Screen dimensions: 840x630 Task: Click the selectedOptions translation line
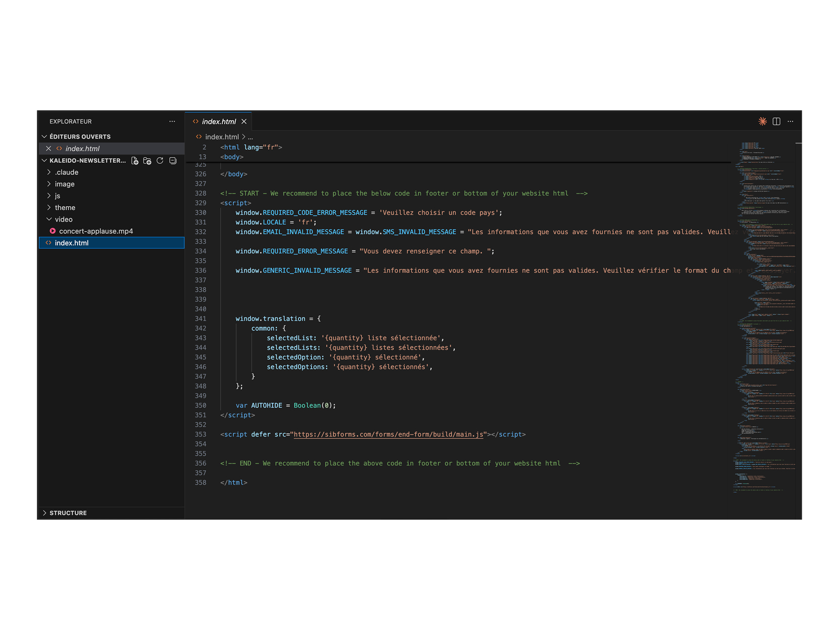click(350, 367)
